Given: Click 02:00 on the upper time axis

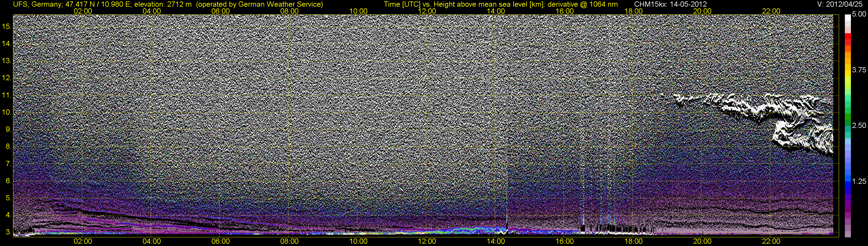Looking at the screenshot, I should coord(83,11).
